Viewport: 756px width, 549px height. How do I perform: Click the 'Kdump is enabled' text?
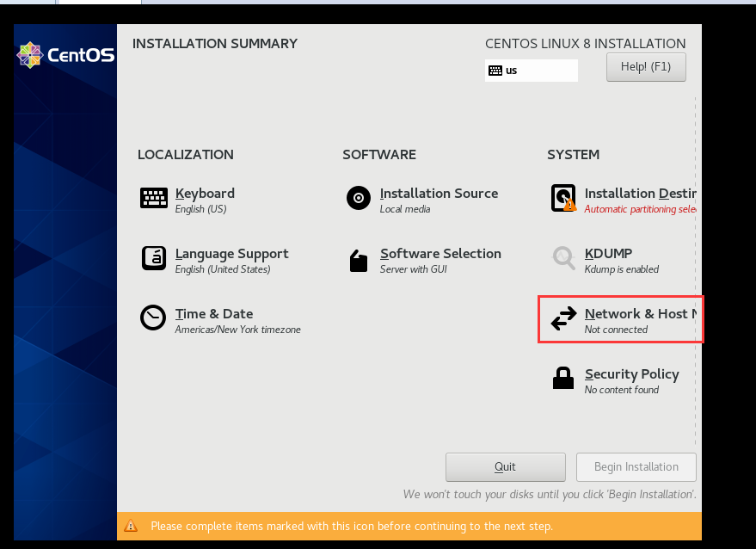(622, 269)
